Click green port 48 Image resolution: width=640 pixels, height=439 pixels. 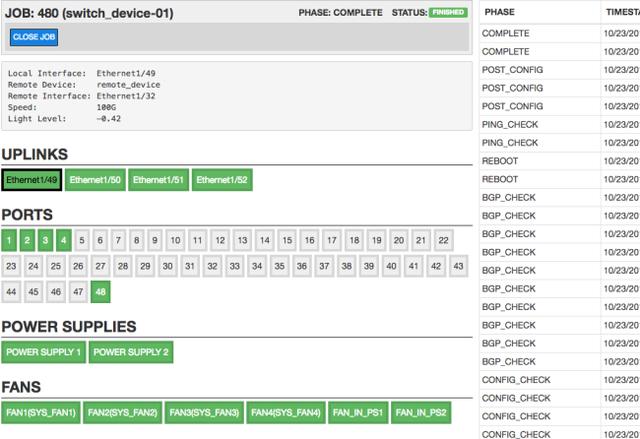tap(100, 292)
